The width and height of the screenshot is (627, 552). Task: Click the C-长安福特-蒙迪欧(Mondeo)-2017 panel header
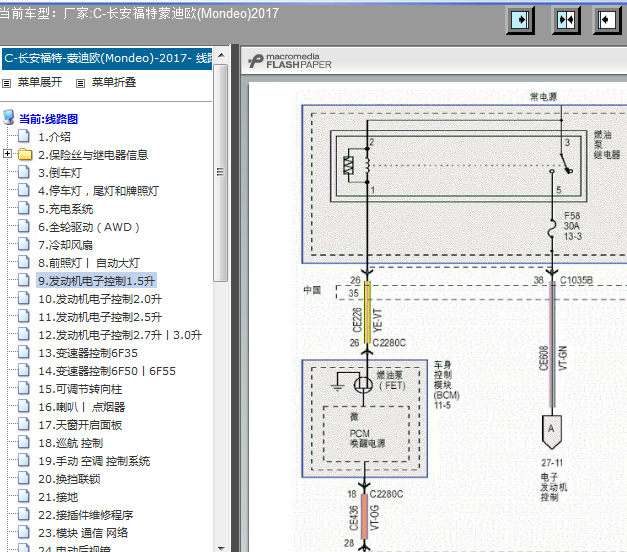(x=107, y=58)
